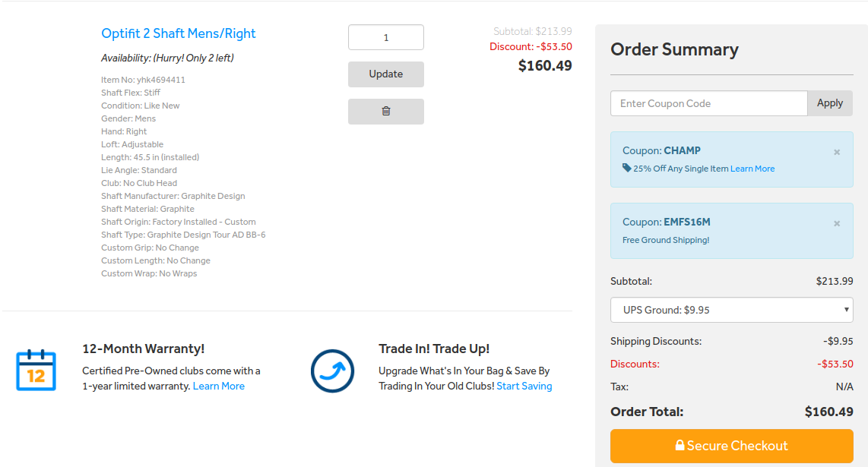Remove the EMFS16M coupon

[x=837, y=223]
